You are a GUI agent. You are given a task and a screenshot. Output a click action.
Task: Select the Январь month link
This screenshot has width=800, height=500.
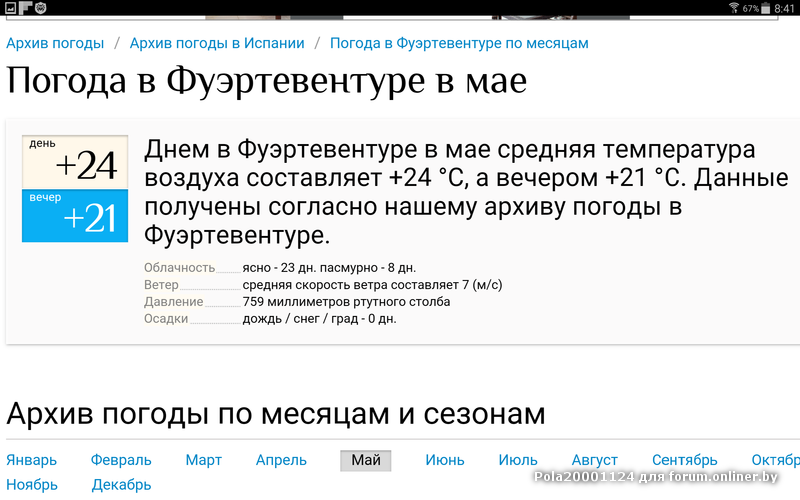(32, 460)
